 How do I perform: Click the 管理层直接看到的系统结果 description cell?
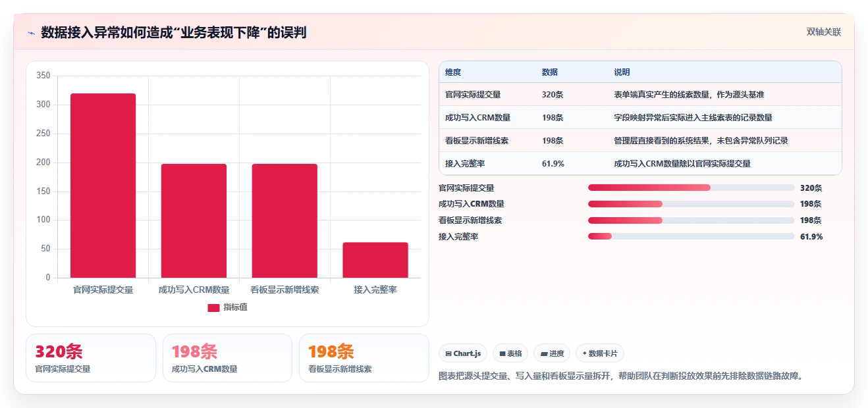click(x=701, y=141)
